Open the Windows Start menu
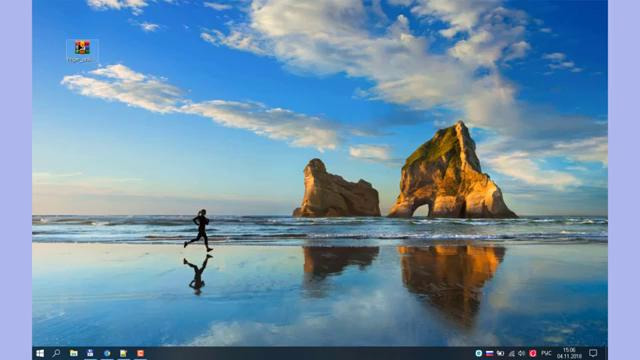Screen dimensions: 640x360 (x=40, y=353)
